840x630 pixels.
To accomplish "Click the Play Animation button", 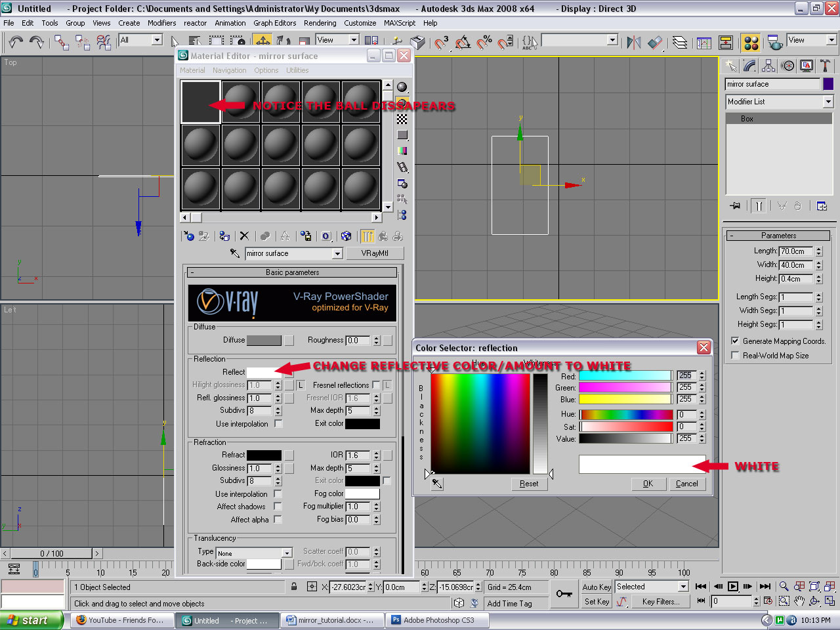I will [x=733, y=587].
